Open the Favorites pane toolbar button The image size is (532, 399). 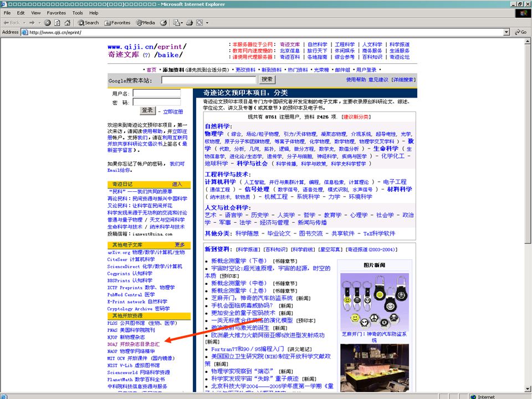tap(117, 23)
